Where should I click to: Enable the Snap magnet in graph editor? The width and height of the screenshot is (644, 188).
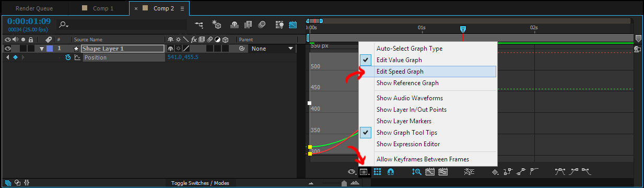click(x=390, y=171)
